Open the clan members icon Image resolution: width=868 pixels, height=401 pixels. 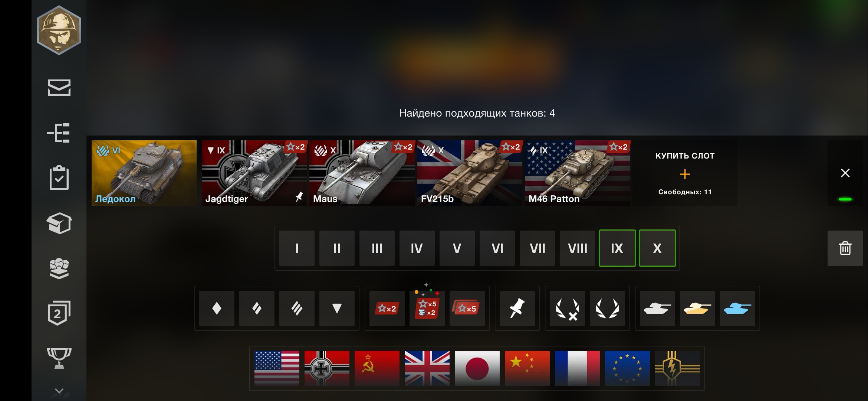(x=59, y=268)
